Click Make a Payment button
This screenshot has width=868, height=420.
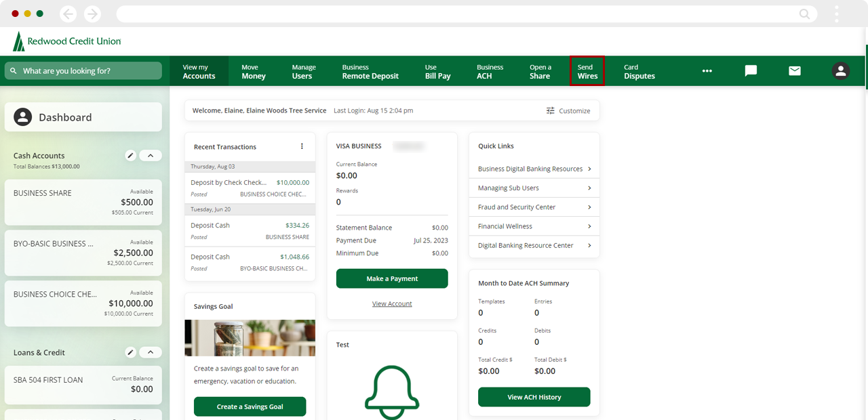[x=392, y=278]
